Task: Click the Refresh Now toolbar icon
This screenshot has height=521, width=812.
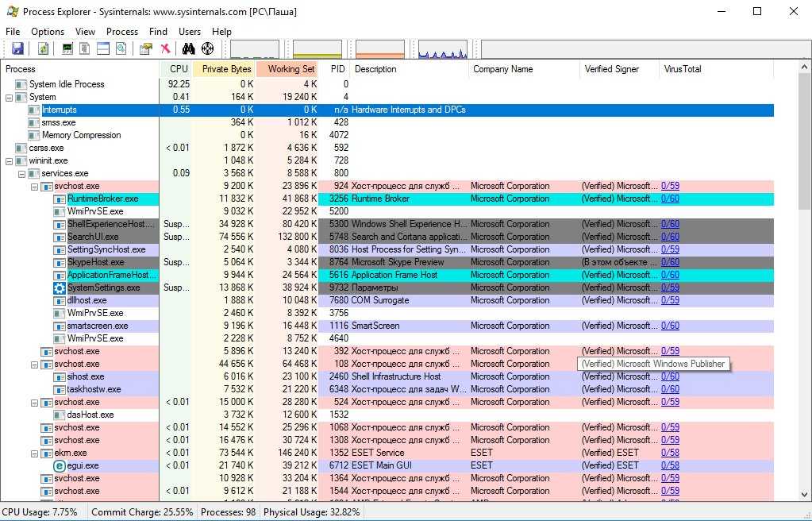Action: pos(43,49)
